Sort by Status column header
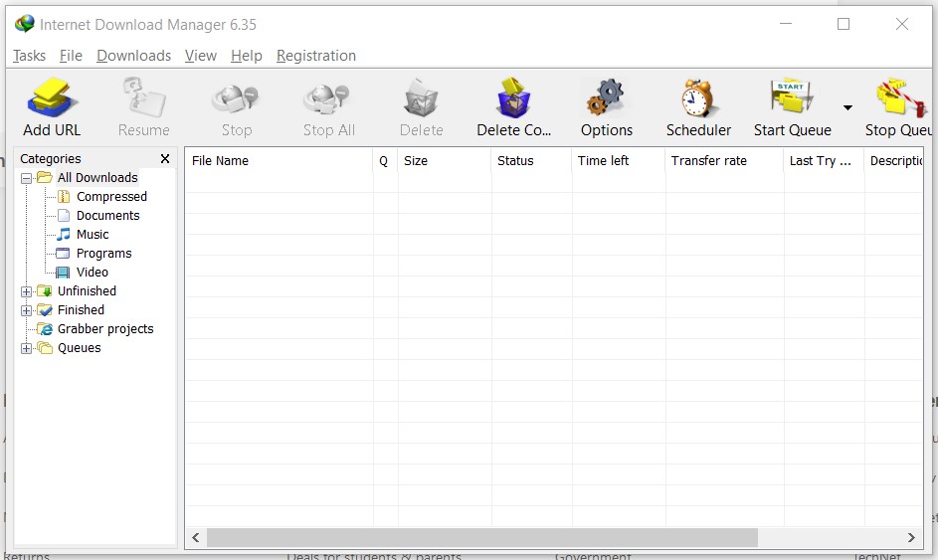938x560 pixels. 531,161
